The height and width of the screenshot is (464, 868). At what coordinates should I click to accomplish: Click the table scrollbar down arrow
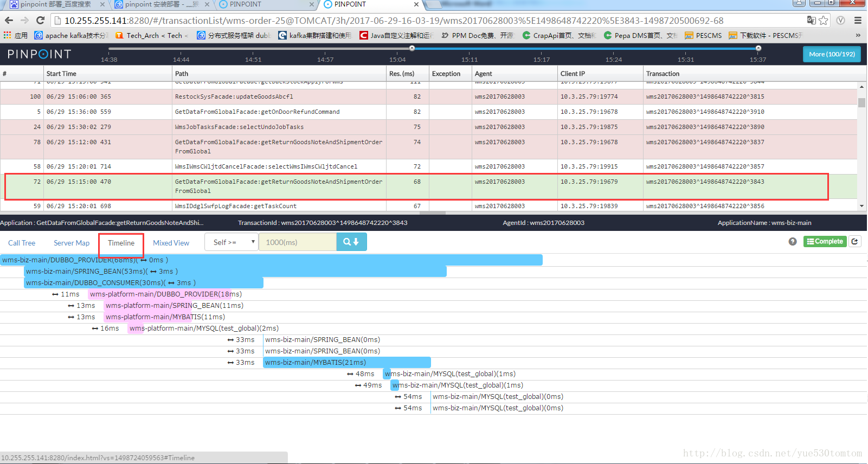[x=861, y=206]
